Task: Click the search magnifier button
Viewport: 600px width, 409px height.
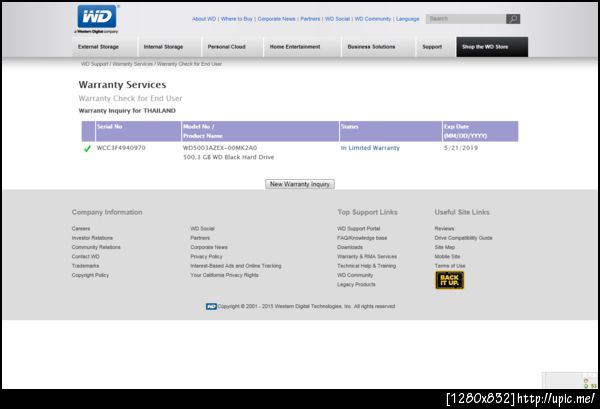Action: click(513, 19)
